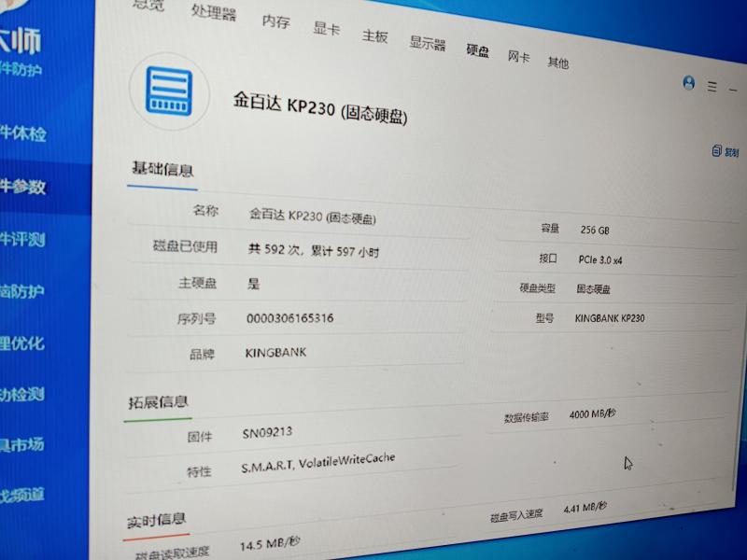The height and width of the screenshot is (560, 747).
Task: Switch to the 总览 overview tab
Action: point(150,5)
